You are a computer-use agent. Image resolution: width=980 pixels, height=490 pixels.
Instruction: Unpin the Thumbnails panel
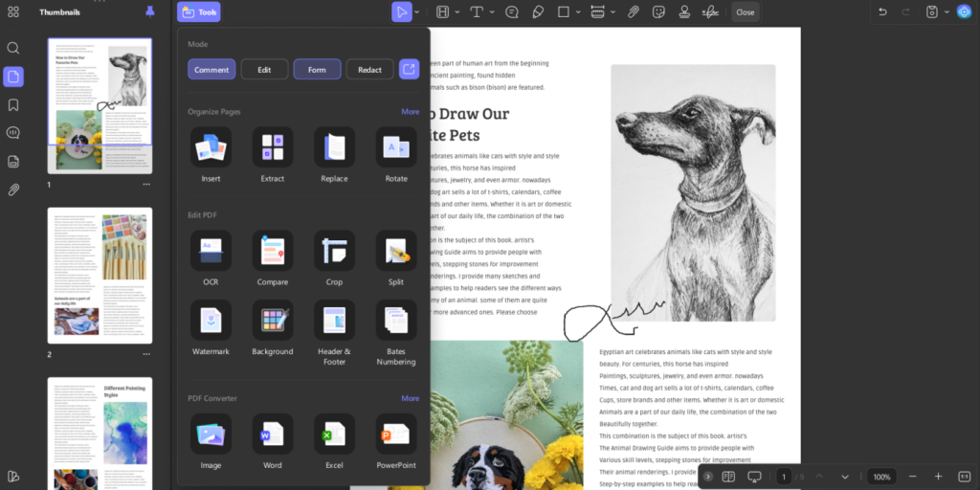click(148, 12)
